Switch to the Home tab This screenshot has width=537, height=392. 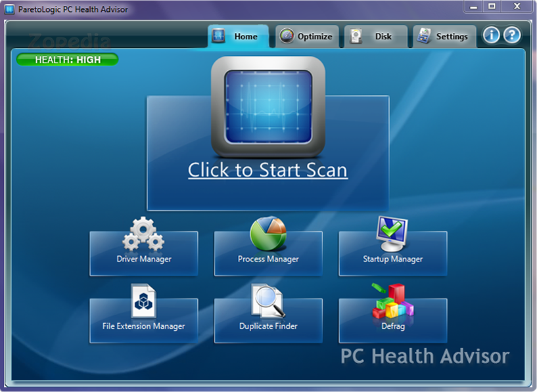[239, 36]
